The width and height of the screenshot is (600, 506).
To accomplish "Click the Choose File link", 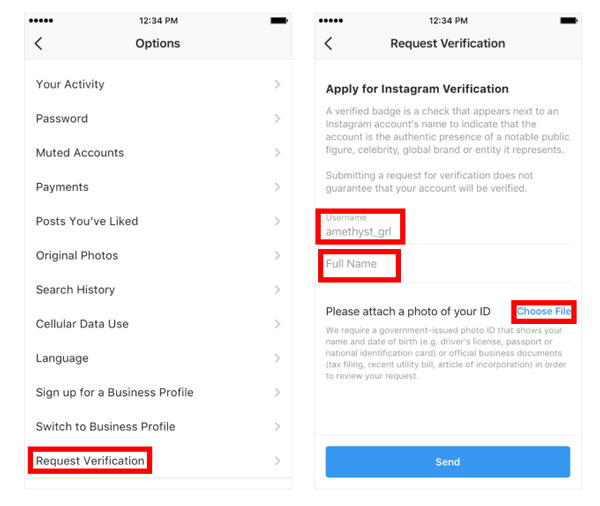I will 544,311.
